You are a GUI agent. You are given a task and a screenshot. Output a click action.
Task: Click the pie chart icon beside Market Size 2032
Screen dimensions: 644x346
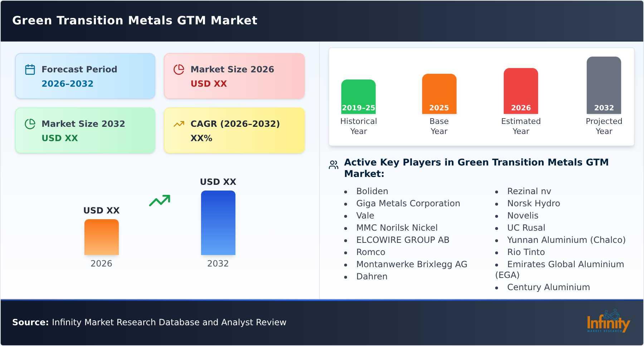pos(30,124)
